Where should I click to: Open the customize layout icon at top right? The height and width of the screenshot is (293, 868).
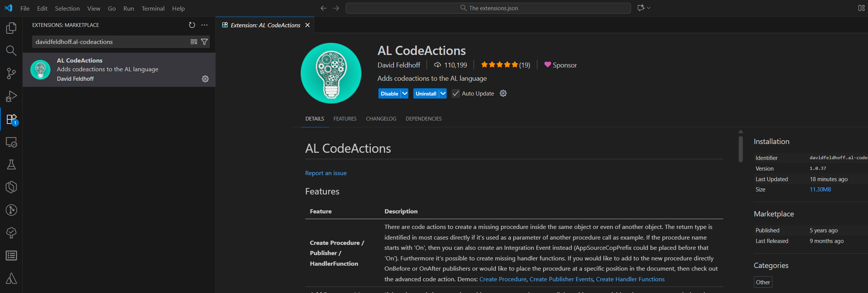tap(862, 8)
